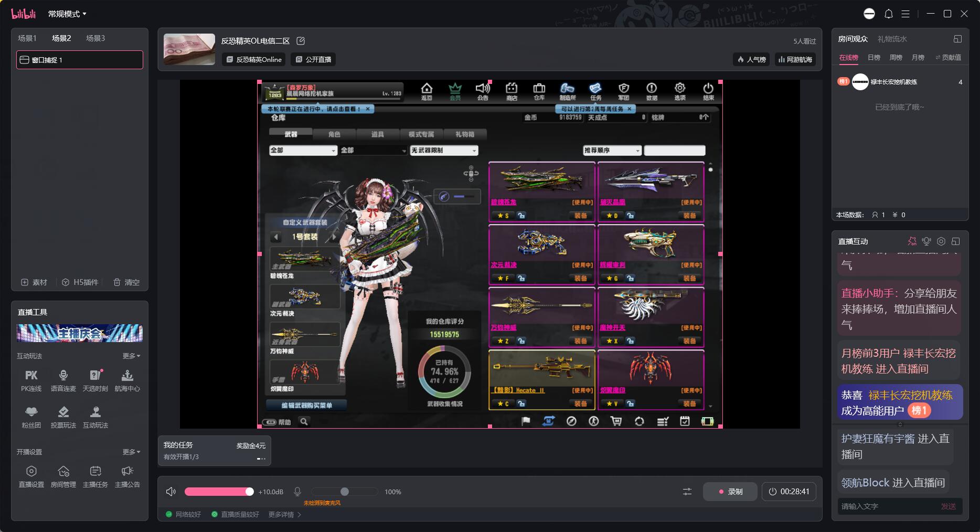Screen dimensions: 980x532
Task: Open the 主播庆会 banner
Action: (80, 333)
